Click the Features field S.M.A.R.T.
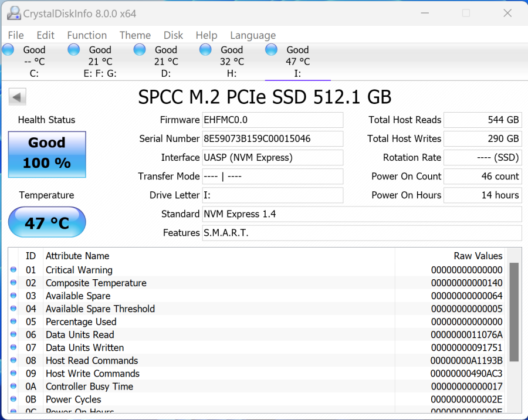 (362, 233)
